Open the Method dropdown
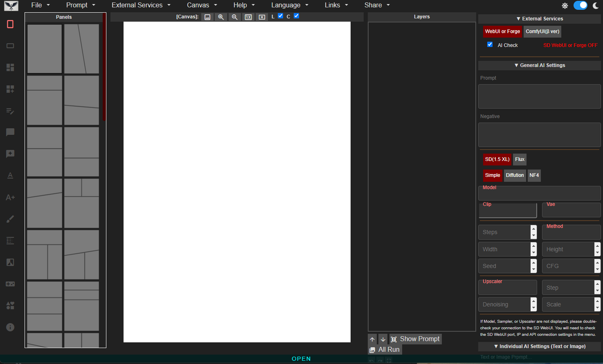 pyautogui.click(x=571, y=232)
